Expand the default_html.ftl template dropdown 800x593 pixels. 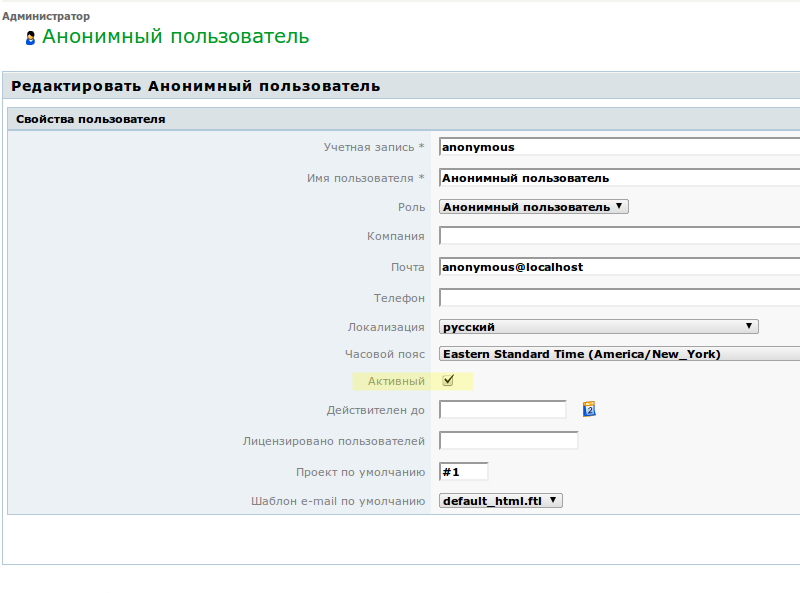(x=501, y=501)
